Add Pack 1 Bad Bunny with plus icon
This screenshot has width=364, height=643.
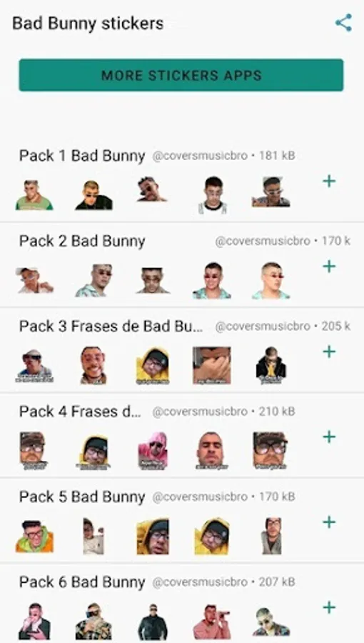pyautogui.click(x=329, y=181)
